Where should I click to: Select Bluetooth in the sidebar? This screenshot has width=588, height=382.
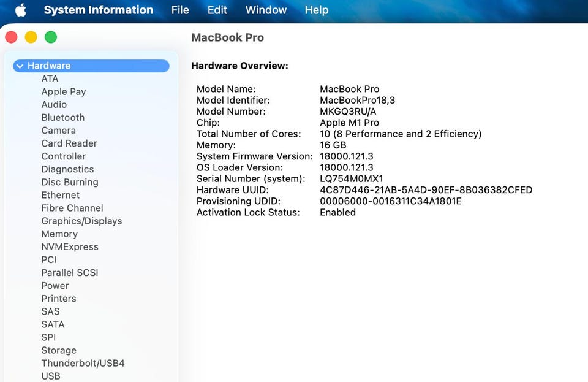point(62,118)
